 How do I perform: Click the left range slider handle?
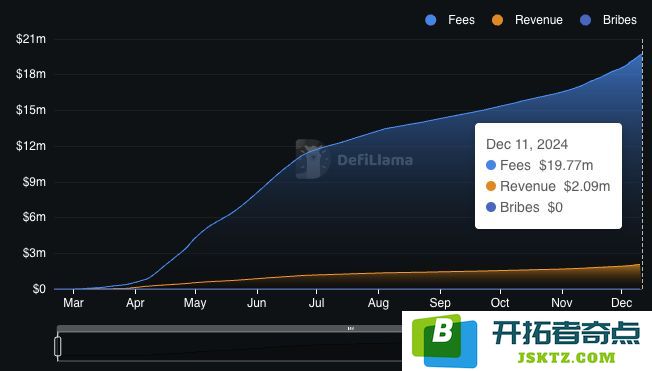pos(58,346)
